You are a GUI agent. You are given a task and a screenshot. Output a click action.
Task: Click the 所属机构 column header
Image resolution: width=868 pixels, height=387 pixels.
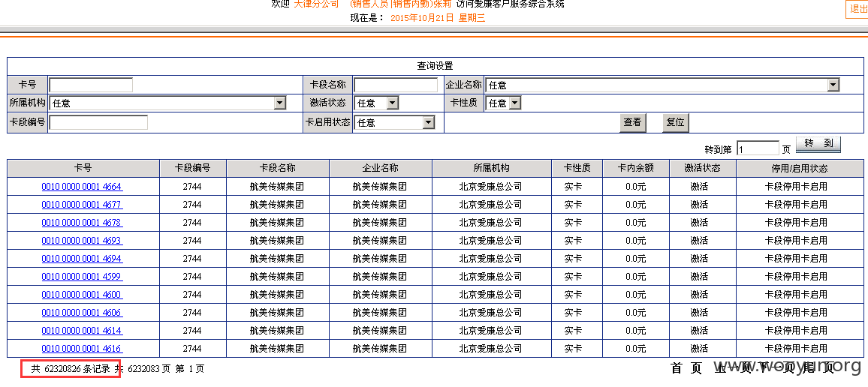coord(492,168)
